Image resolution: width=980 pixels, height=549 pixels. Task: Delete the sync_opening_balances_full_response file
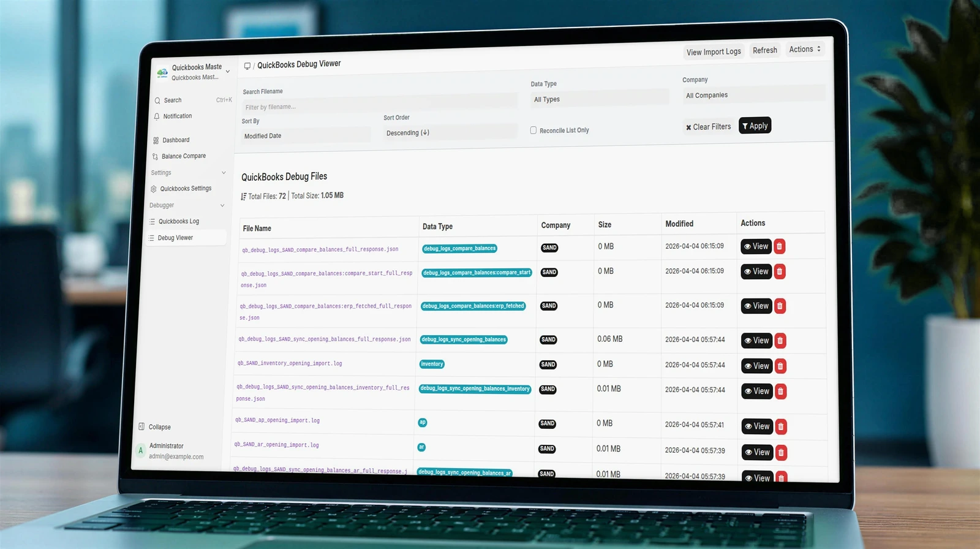(x=780, y=341)
